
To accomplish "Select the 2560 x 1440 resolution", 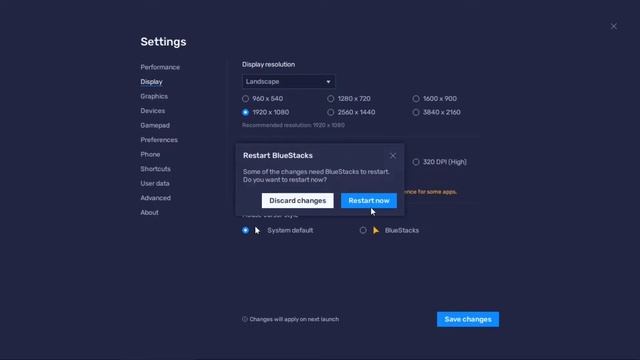I will (x=351, y=112).
